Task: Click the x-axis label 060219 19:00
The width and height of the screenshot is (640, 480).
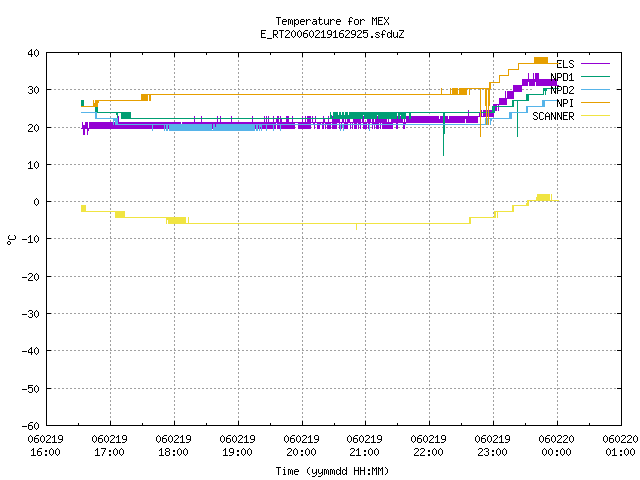Action: click(237, 446)
